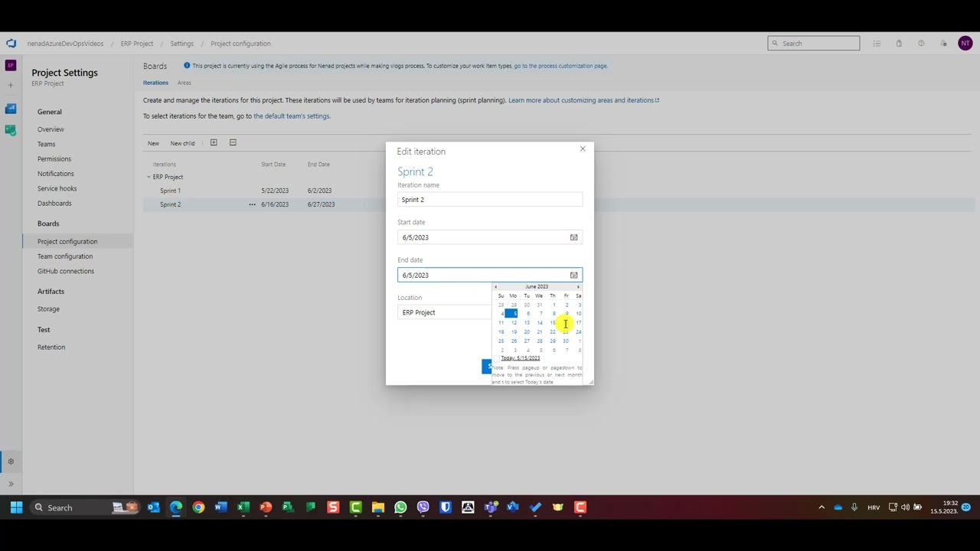Open project settings gear at bottom left
The image size is (980, 551).
pos(11,461)
